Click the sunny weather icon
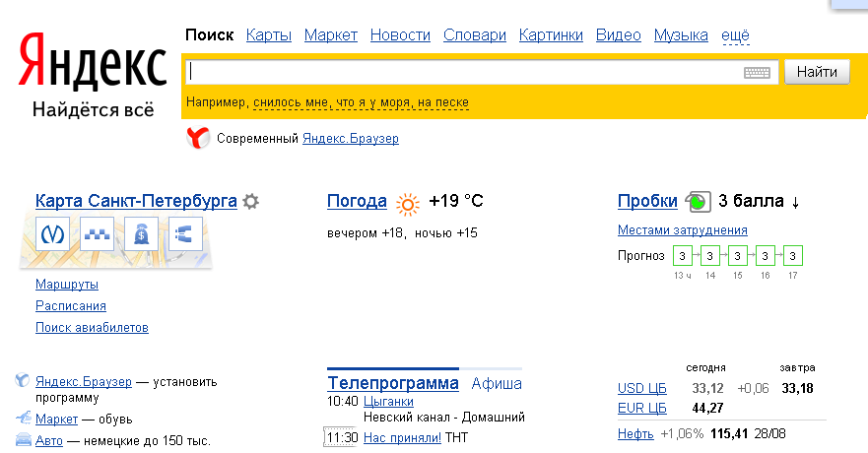Image resolution: width=868 pixels, height=453 pixels. 408,204
